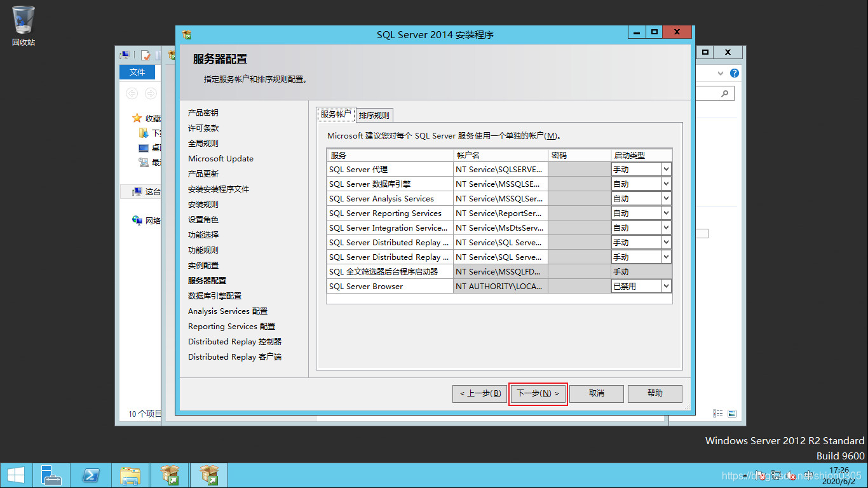Screen dimensions: 868x488
Task: Click Analysis Services 配置 in steps list
Action: pyautogui.click(x=228, y=311)
